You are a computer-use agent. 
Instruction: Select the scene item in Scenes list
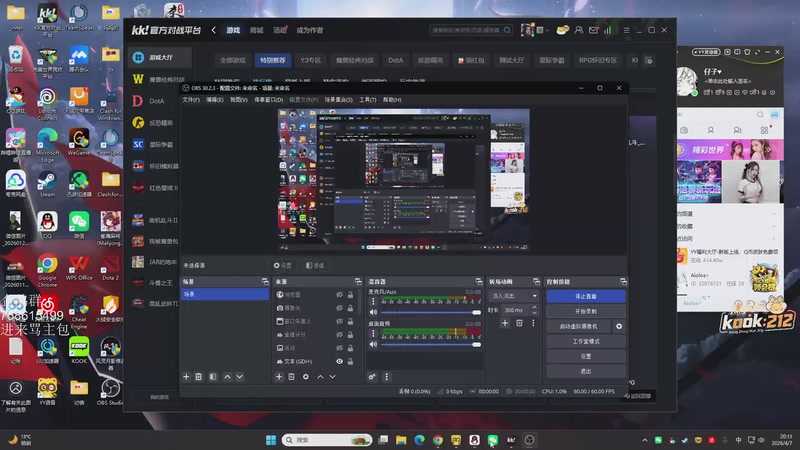pos(225,294)
